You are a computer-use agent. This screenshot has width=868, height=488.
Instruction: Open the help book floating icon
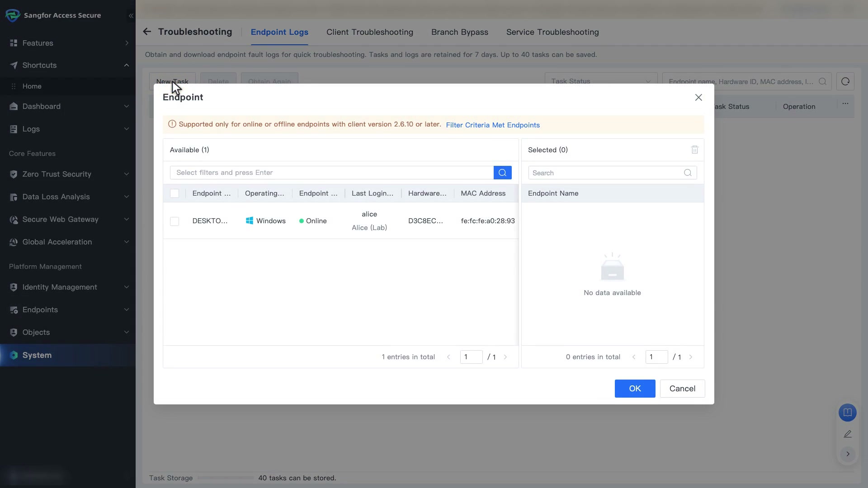[x=847, y=413]
